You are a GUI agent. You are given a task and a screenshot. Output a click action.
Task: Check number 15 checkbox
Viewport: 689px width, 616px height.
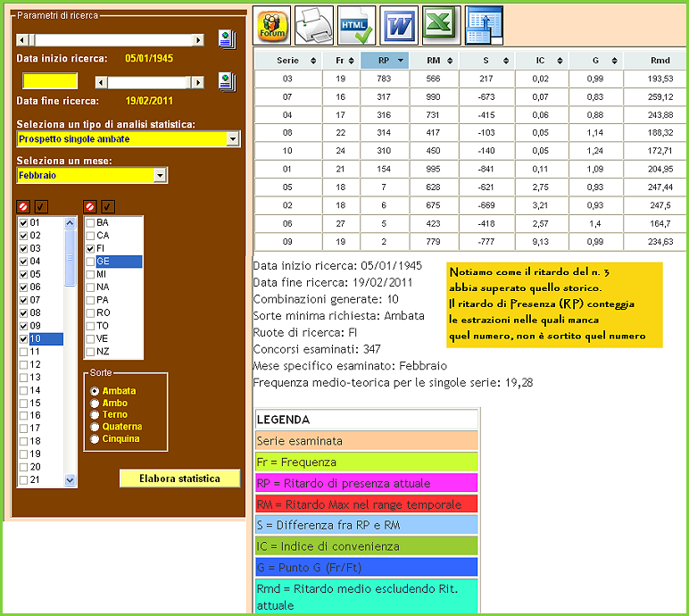click(24, 404)
